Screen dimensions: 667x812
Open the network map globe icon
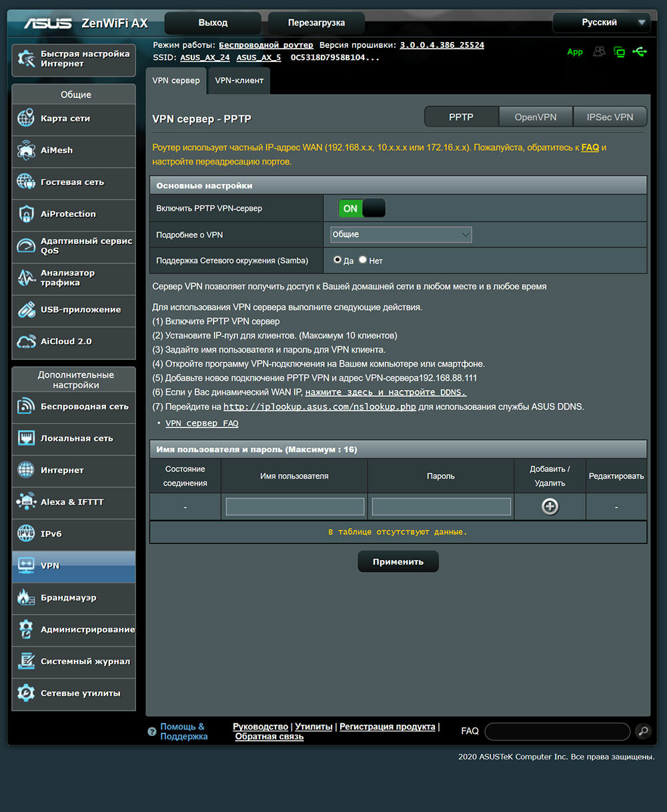pos(26,118)
